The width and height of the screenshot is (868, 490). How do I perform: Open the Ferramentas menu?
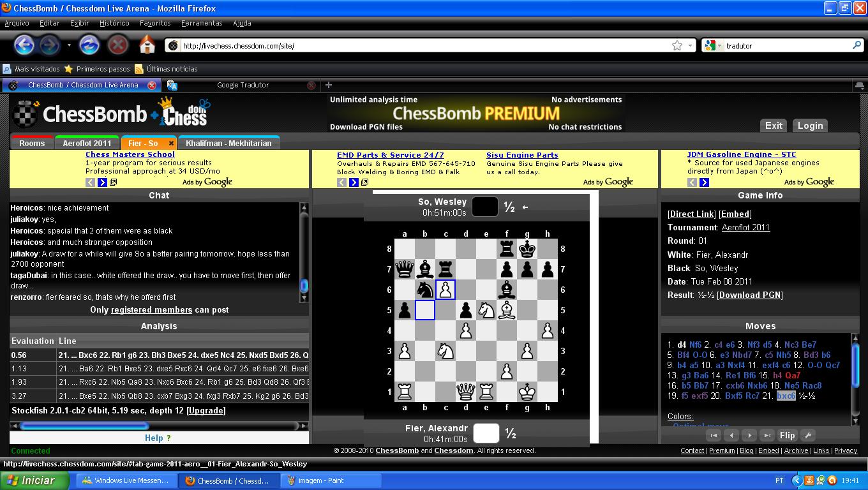(202, 23)
